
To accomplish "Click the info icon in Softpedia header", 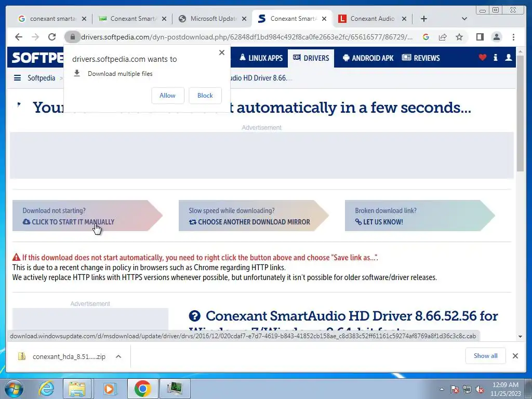I will 495,58.
